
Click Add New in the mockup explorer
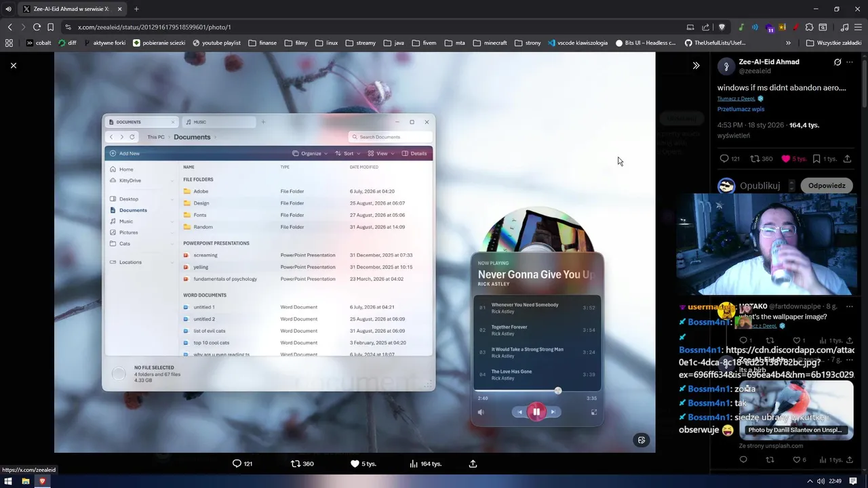[x=125, y=153]
